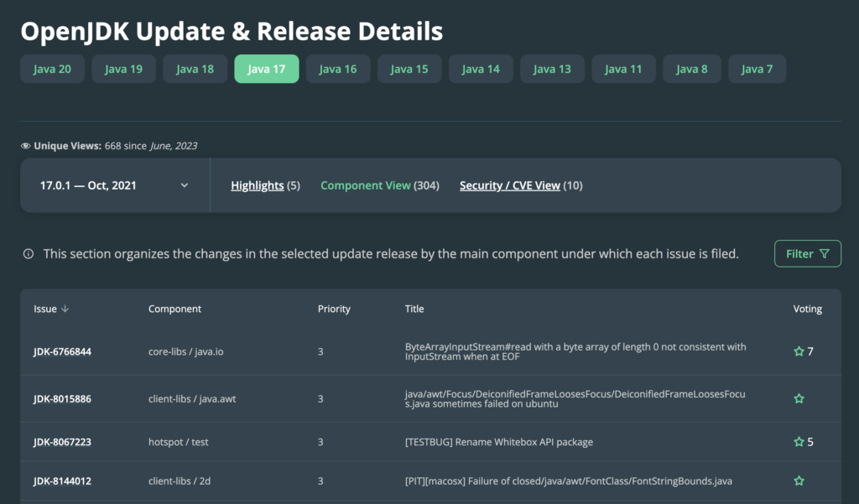The height and width of the screenshot is (504, 859).
Task: Open the 17.0.1 — Oct, 2021 version dropdown
Action: 115,185
